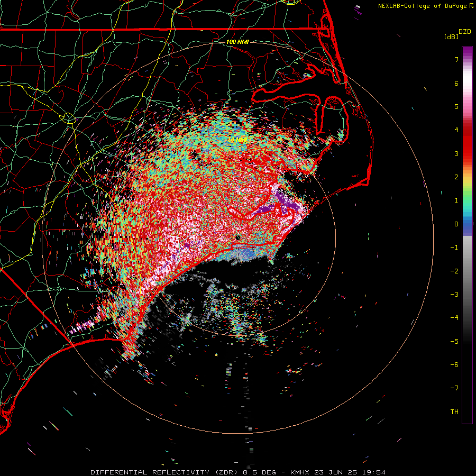Click the 19:54 time in the caption

tap(373, 472)
